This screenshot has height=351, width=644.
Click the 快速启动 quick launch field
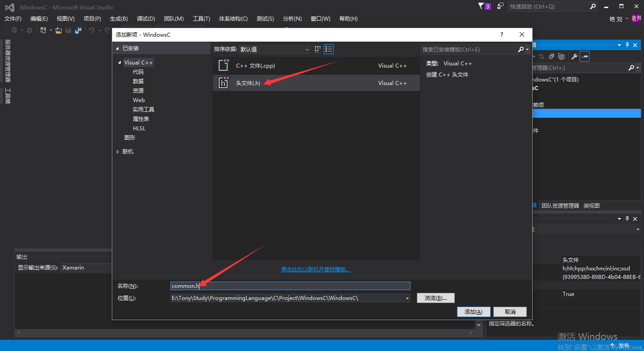click(x=548, y=6)
